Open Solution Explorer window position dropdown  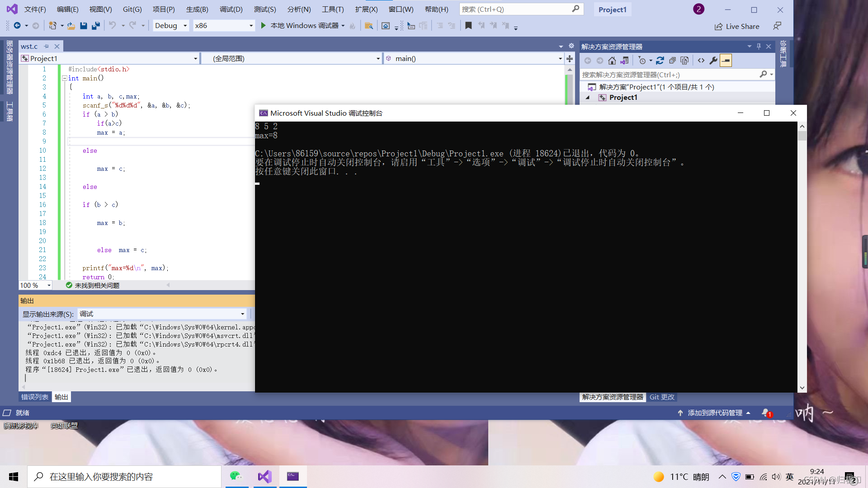750,47
